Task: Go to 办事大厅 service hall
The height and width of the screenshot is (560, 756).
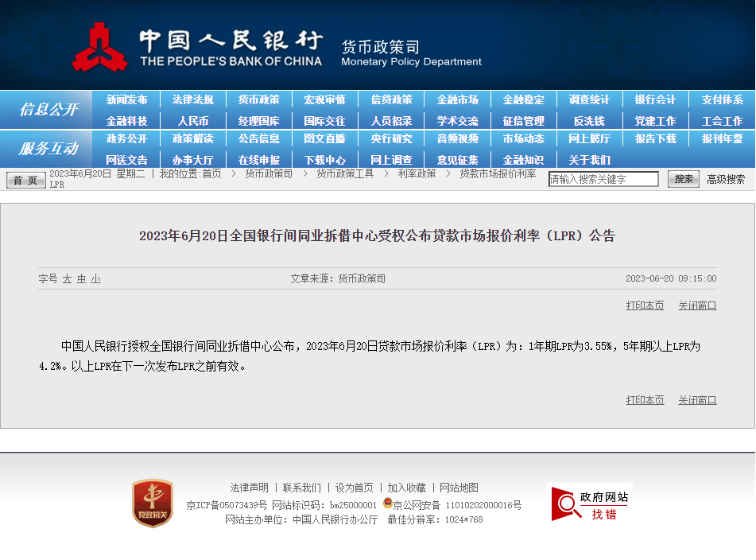Action: (193, 160)
